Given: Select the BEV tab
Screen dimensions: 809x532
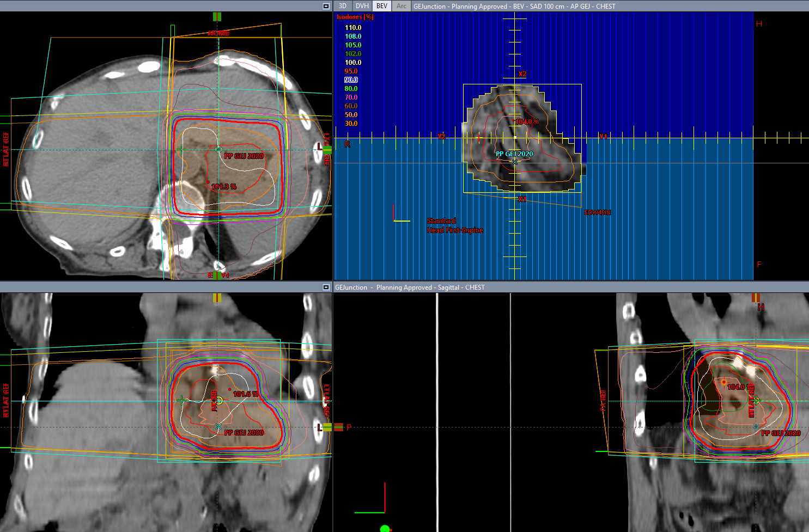Looking at the screenshot, I should click(382, 6).
